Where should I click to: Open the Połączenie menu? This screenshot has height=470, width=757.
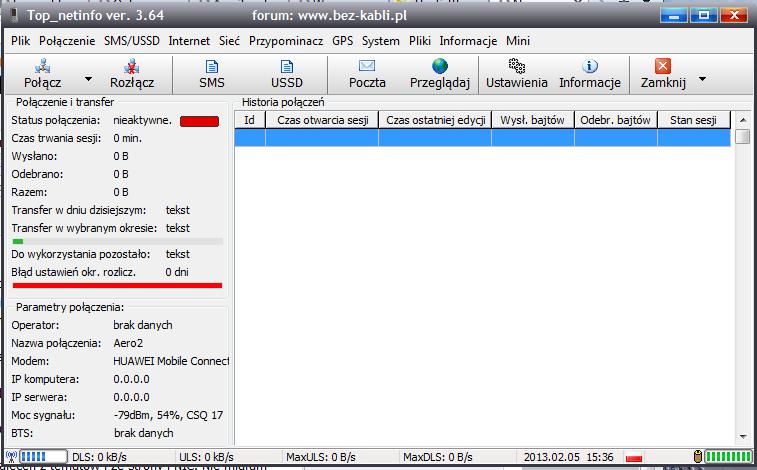67,41
